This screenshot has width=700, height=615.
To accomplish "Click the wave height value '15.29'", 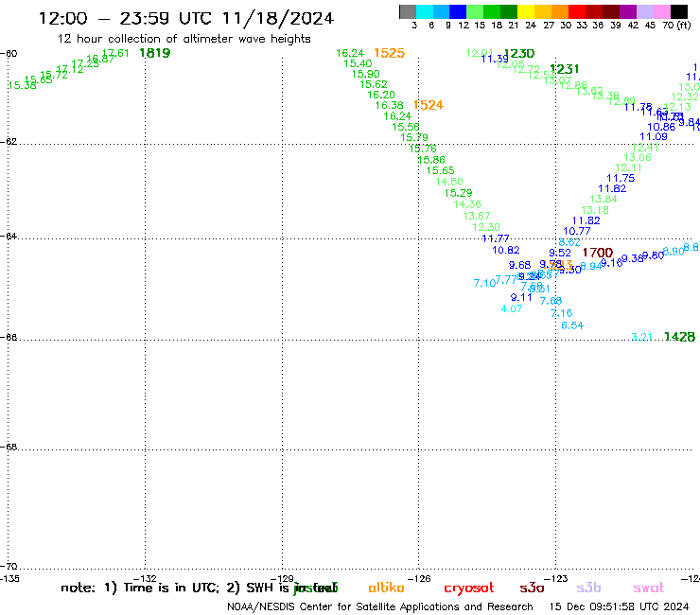I will [459, 193].
